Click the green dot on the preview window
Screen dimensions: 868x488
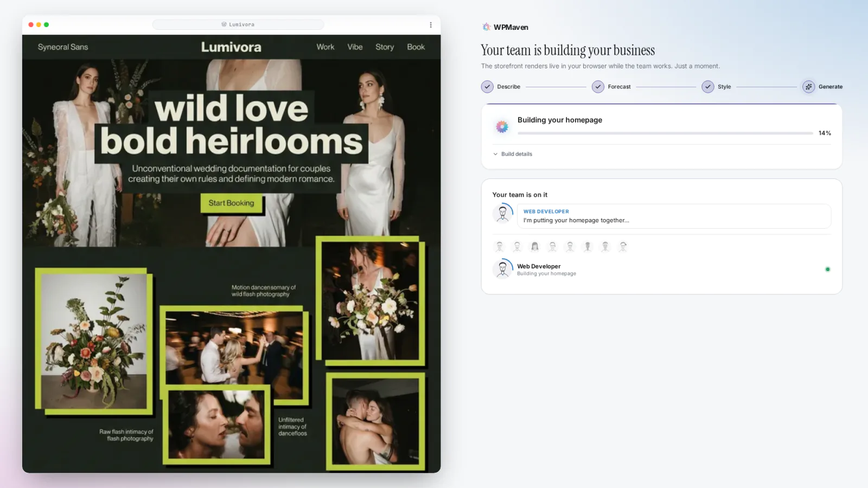[46, 25]
